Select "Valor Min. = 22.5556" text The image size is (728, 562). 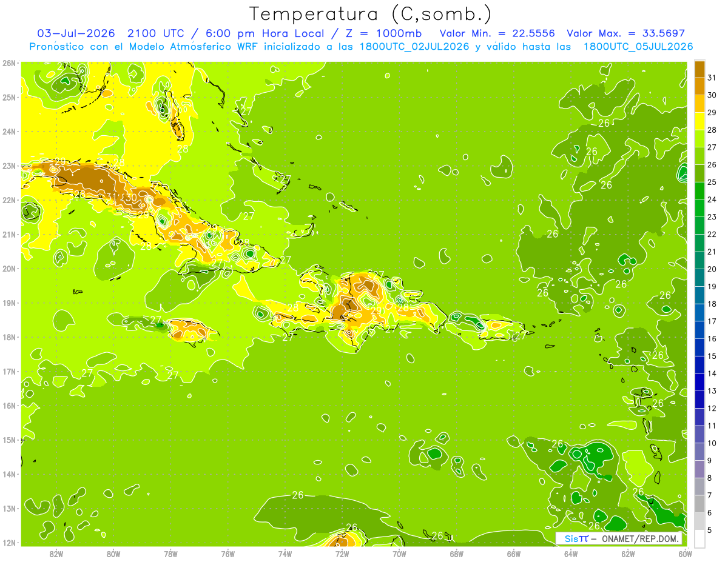coord(496,33)
